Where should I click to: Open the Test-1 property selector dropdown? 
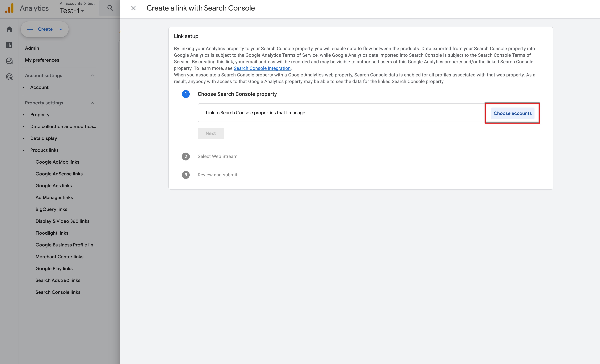72,11
